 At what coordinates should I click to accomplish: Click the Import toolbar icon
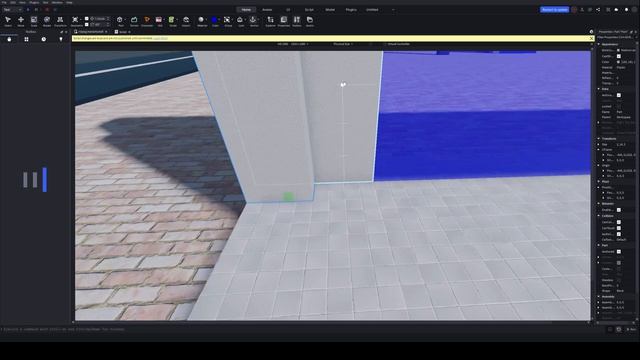pos(186,21)
